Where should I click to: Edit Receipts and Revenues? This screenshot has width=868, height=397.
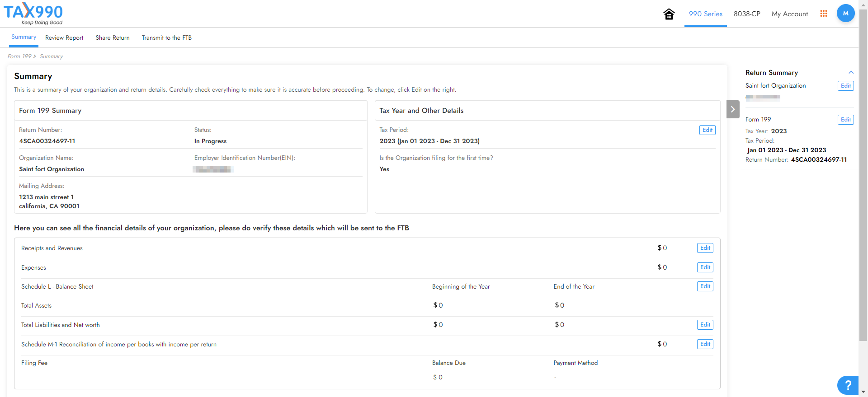point(705,248)
